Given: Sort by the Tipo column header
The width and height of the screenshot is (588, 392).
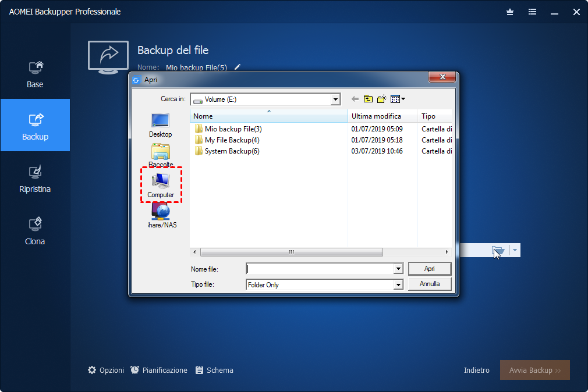Looking at the screenshot, I should [435, 116].
